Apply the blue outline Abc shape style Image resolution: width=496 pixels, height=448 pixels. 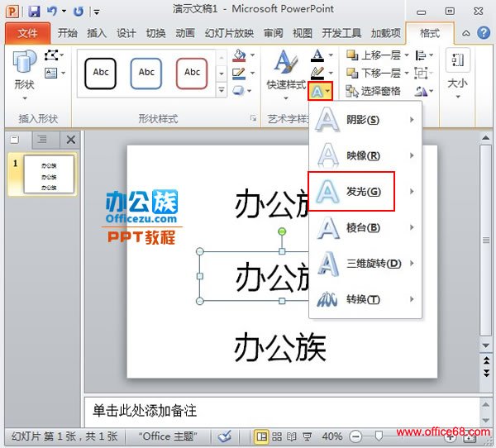click(146, 73)
